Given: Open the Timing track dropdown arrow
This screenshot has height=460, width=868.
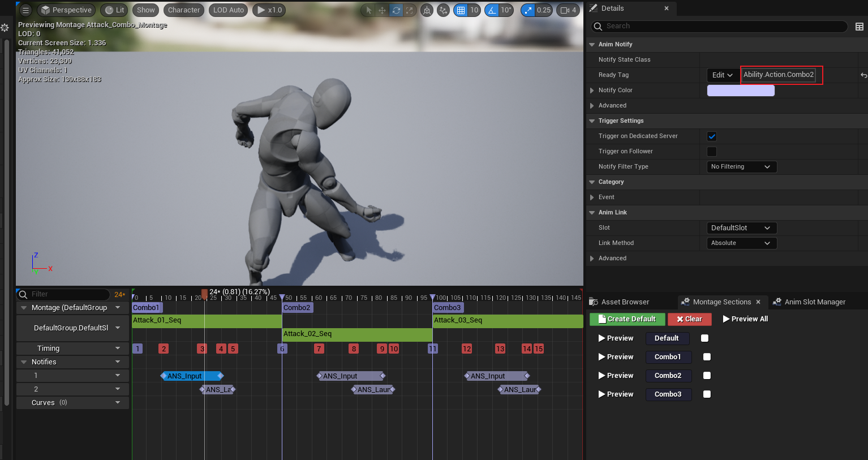Looking at the screenshot, I should [118, 349].
